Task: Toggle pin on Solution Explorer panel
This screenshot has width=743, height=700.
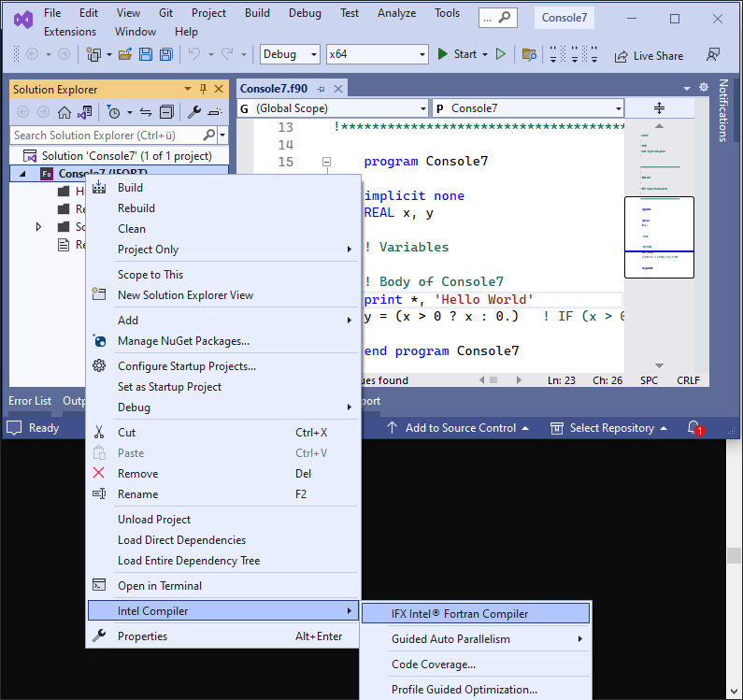Action: pos(203,90)
